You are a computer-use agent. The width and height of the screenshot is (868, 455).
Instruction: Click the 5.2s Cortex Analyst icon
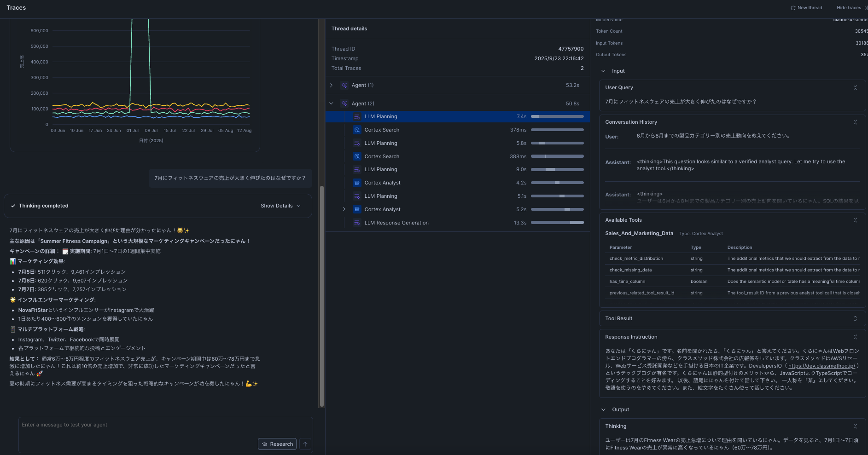pos(357,210)
